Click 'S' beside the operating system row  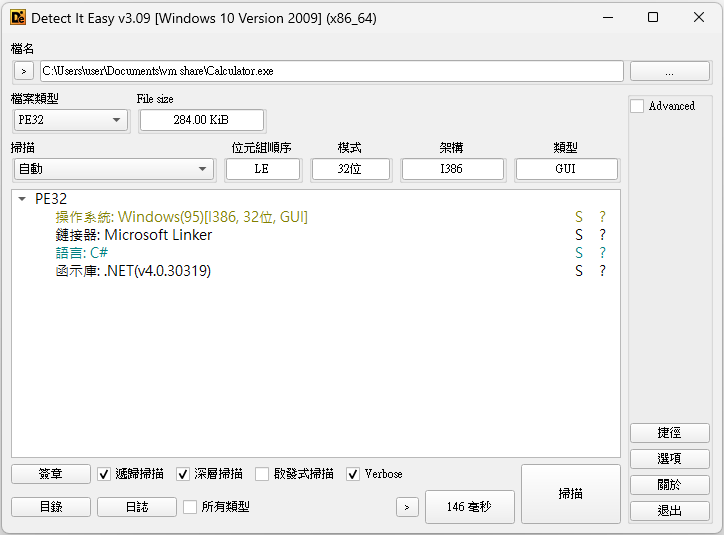click(x=578, y=217)
